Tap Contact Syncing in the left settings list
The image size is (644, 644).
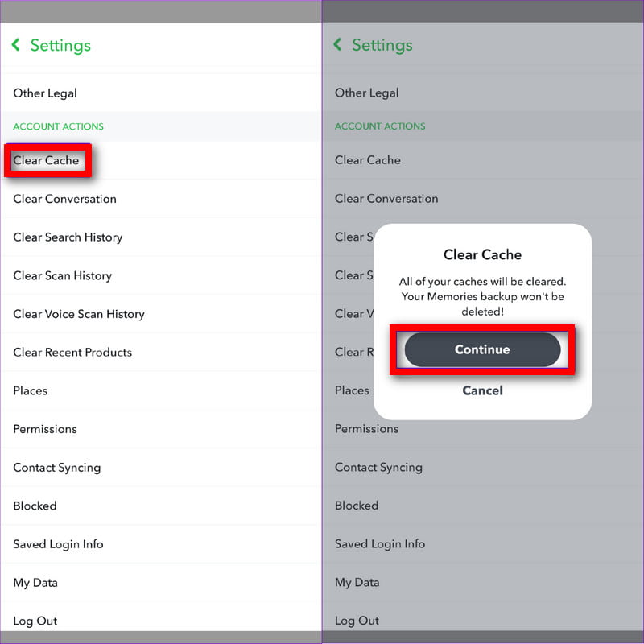pyautogui.click(x=56, y=468)
